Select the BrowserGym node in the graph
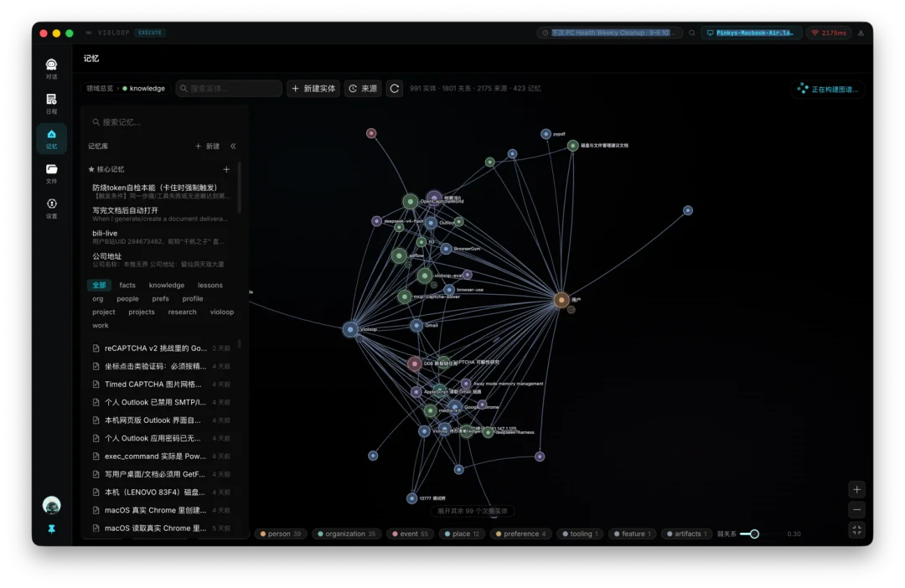 pyautogui.click(x=446, y=249)
